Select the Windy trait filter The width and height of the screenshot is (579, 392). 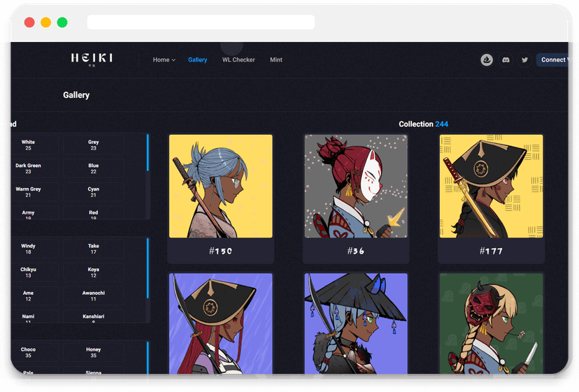(x=28, y=249)
